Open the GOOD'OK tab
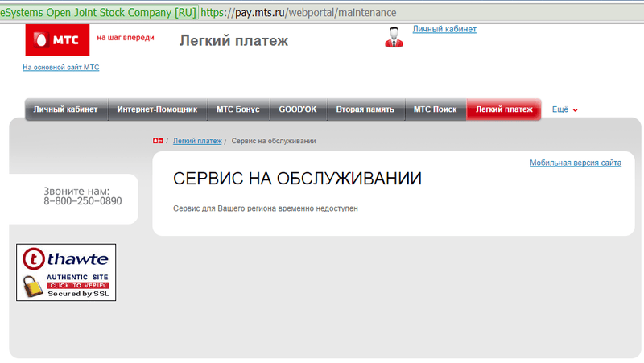This screenshot has width=644, height=363. pos(298,109)
